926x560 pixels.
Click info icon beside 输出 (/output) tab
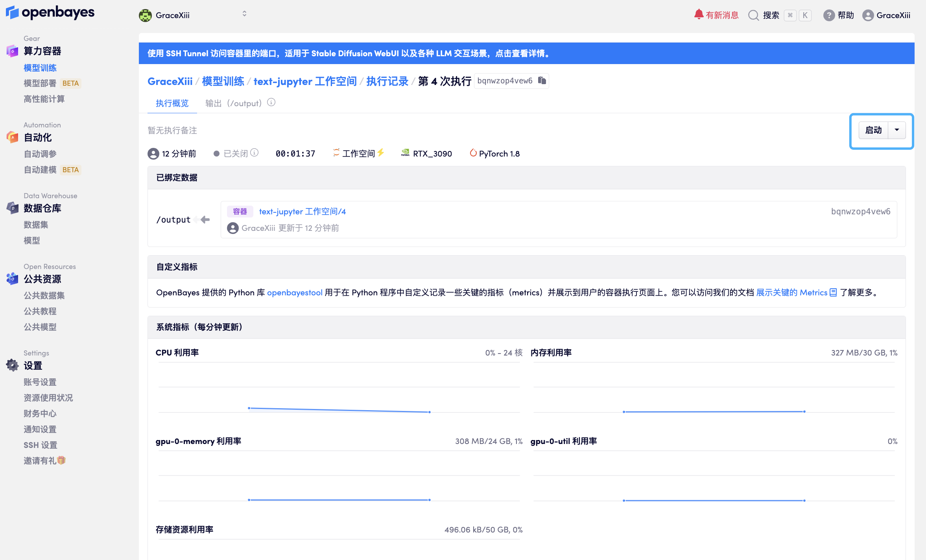point(271,103)
